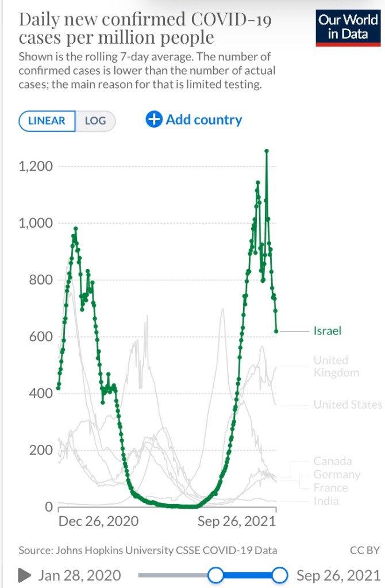The width and height of the screenshot is (385, 588).
Task: Highlight the France series label
Action: tap(330, 488)
